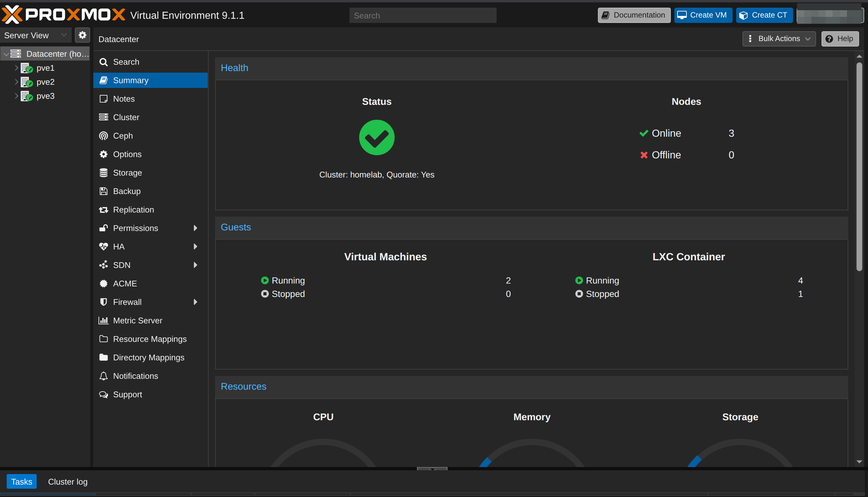This screenshot has height=497, width=868.
Task: Open the Documentation page
Action: coord(634,15)
